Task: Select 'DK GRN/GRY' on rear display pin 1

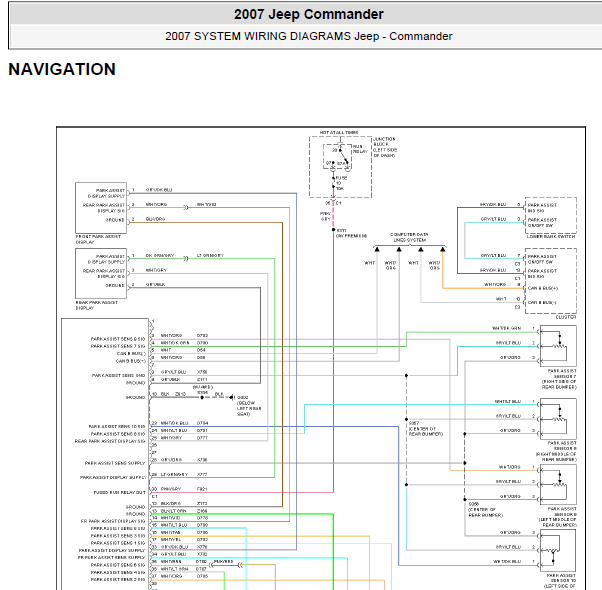Action: 160,256
